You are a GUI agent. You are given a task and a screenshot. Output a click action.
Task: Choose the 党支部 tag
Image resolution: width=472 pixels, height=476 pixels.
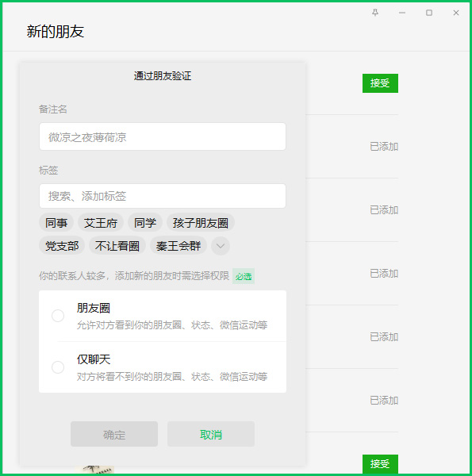pos(62,246)
